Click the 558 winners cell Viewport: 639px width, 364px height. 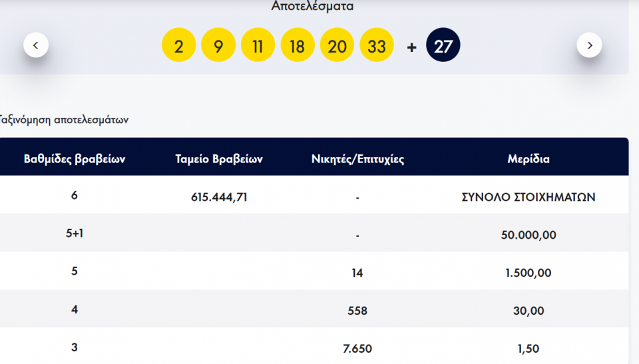(x=357, y=311)
